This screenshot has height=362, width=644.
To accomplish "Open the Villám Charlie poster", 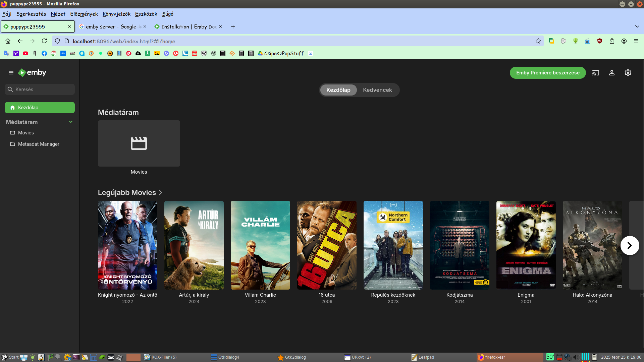I will (x=260, y=245).
